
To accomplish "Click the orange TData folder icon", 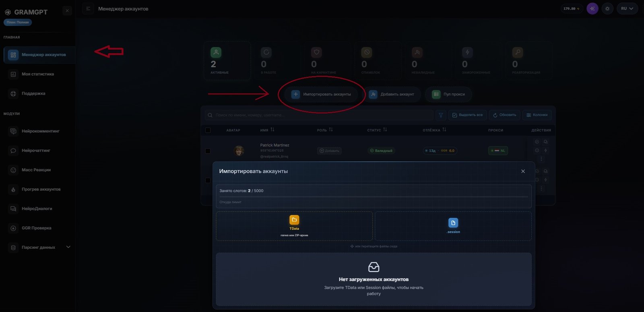I will pos(294,220).
